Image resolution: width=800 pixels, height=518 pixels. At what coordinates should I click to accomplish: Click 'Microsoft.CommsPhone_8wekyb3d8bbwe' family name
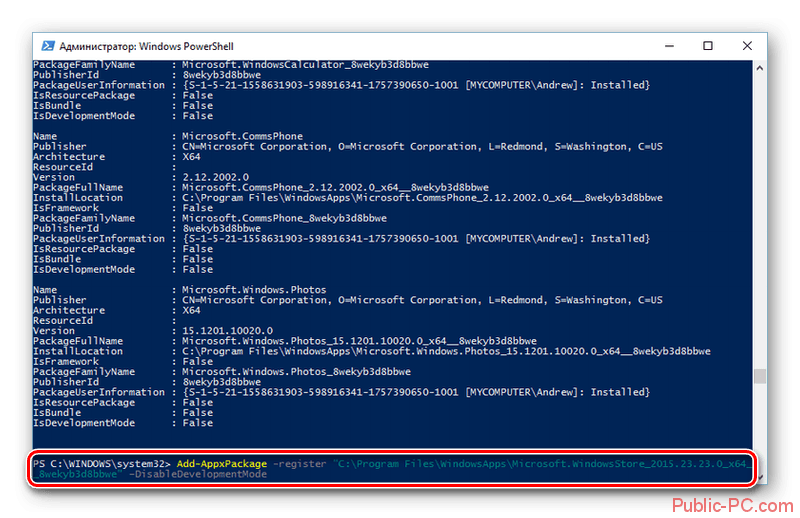(x=284, y=218)
